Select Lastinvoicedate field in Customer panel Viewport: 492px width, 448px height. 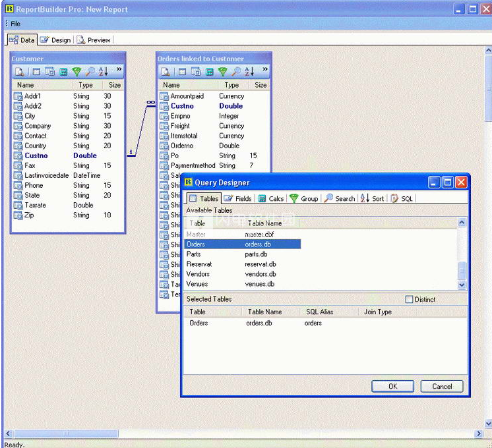point(68,175)
